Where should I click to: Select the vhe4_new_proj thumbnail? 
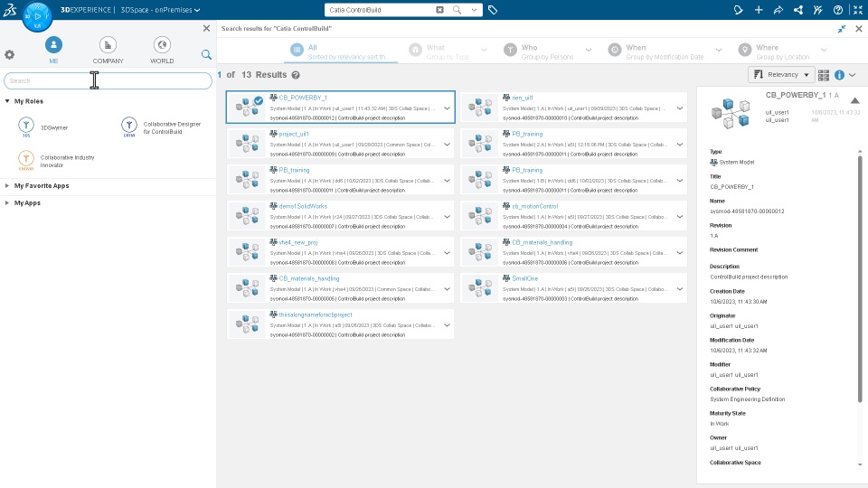248,252
